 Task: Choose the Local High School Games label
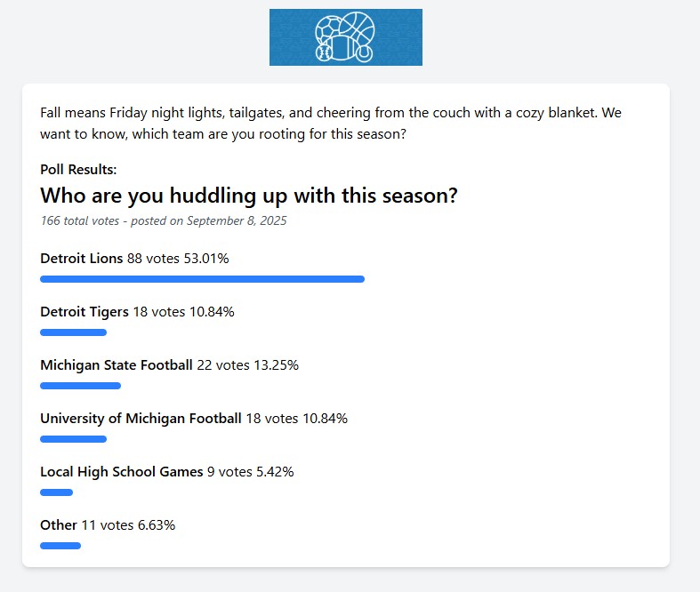pyautogui.click(x=122, y=472)
